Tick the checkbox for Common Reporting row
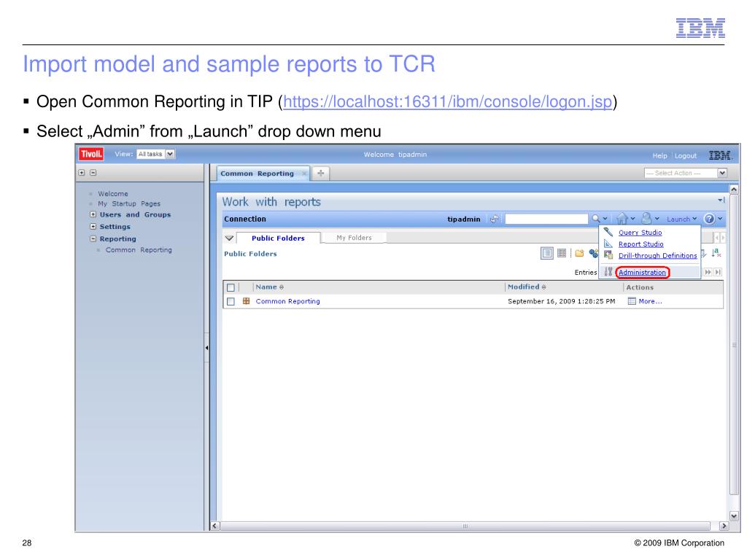747x560 pixels. click(231, 301)
